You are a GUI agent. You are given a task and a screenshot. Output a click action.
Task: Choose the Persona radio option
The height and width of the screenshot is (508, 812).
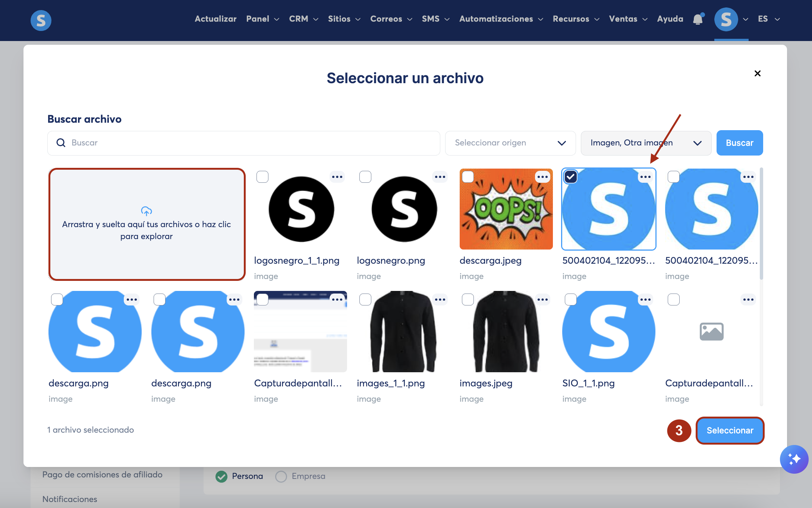tap(221, 476)
